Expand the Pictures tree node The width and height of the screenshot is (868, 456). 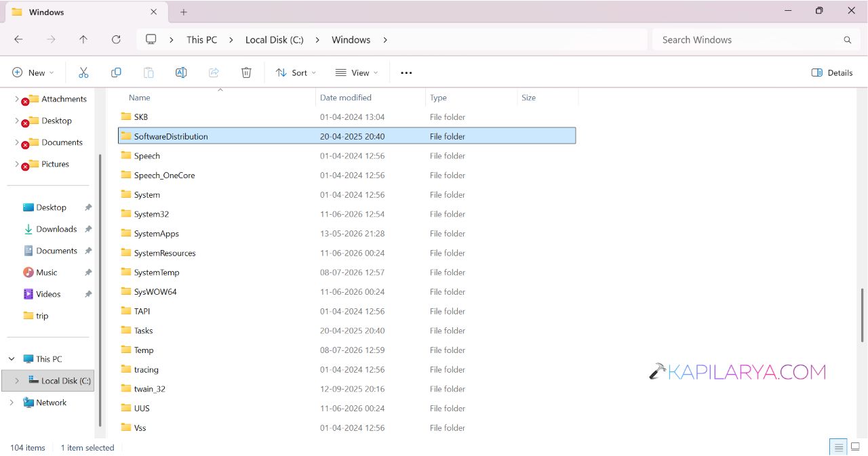click(16, 164)
